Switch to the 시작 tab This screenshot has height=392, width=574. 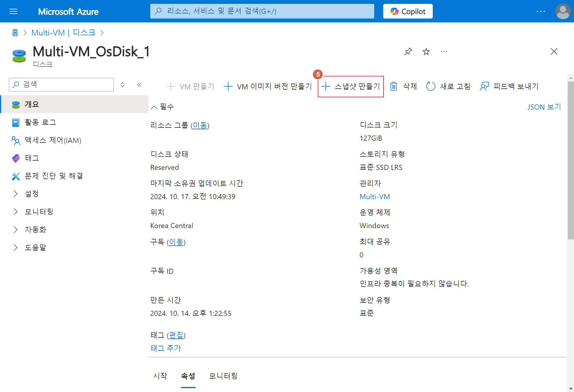click(x=160, y=376)
